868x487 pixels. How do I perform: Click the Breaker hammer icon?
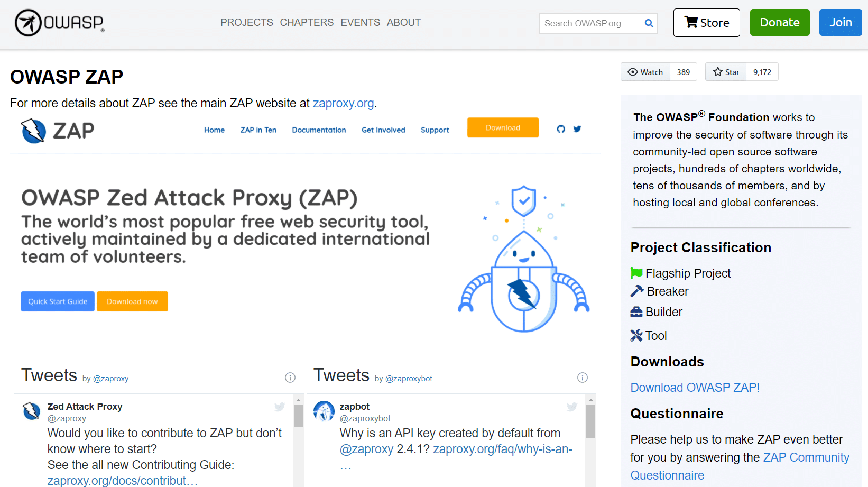[x=637, y=291]
